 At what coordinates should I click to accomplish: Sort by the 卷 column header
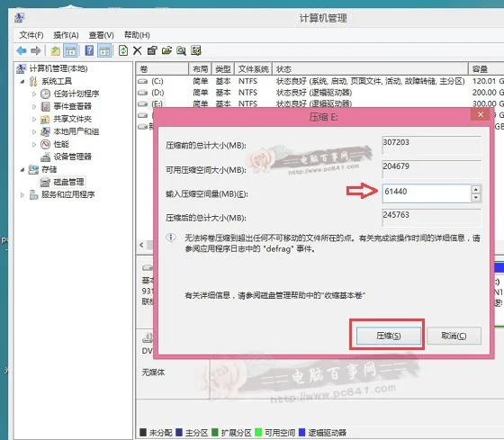point(162,68)
